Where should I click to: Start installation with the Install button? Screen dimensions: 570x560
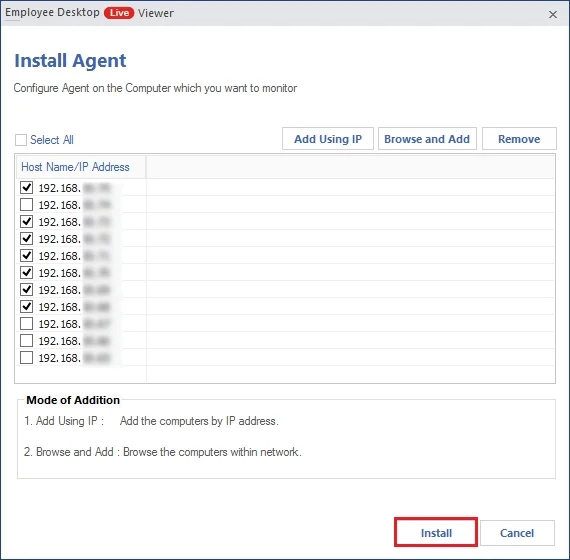coord(436,532)
